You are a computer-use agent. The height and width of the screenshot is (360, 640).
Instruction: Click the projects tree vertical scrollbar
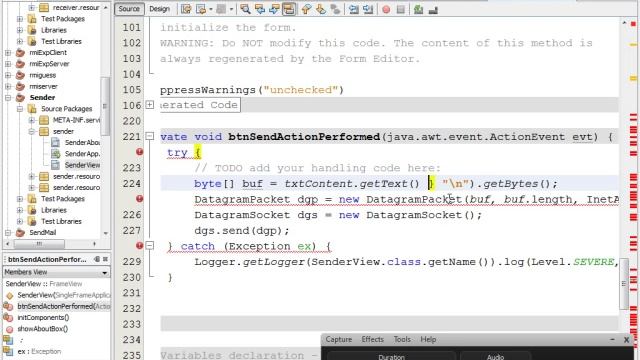(x=105, y=106)
